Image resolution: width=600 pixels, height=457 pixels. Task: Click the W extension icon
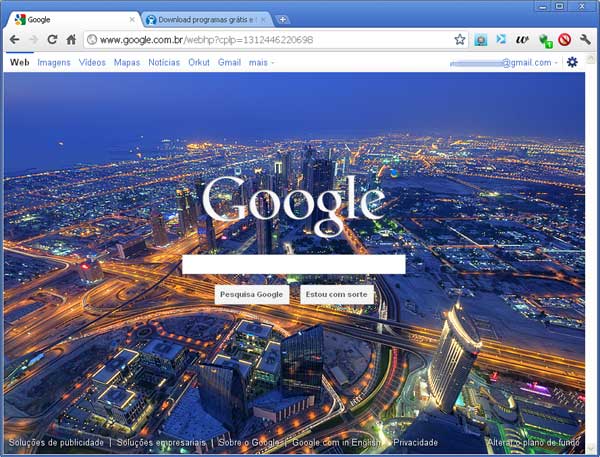pos(522,40)
